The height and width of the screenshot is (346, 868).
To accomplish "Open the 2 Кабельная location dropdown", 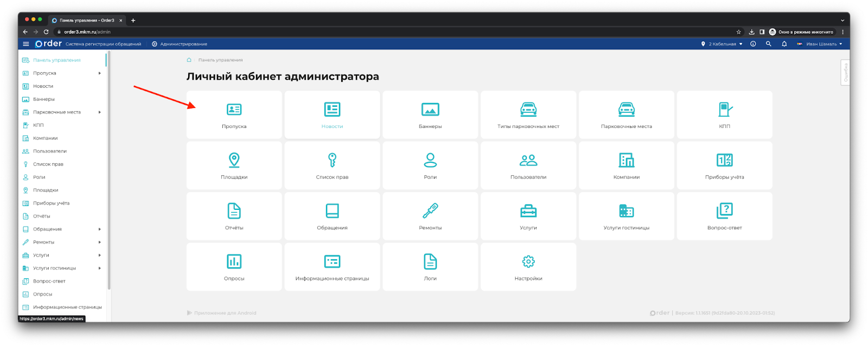I will (722, 44).
